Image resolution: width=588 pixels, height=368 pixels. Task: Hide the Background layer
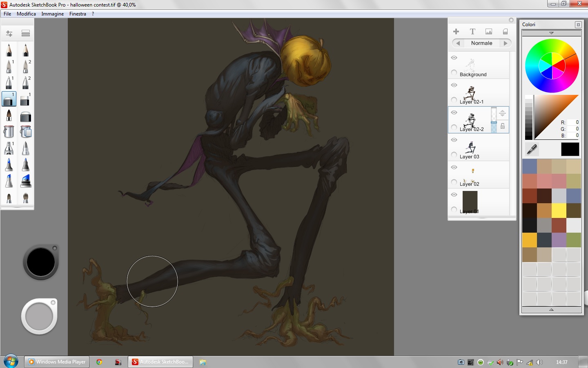[x=454, y=58]
